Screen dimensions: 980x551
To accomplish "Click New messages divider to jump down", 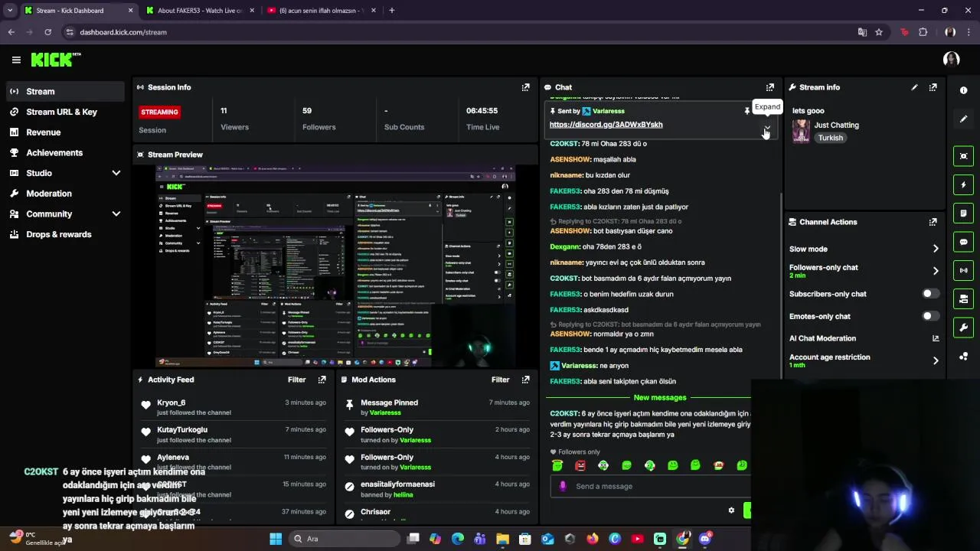I will (659, 397).
